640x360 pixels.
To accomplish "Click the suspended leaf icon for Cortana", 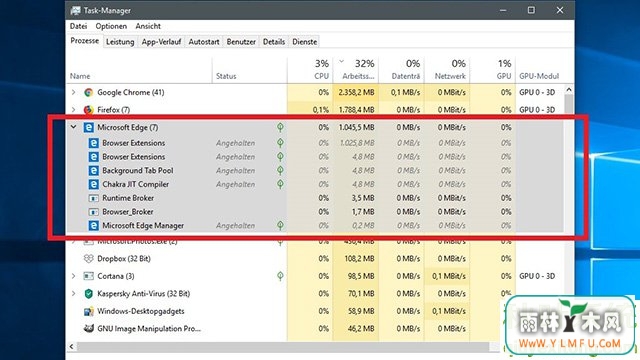I will 280,276.
